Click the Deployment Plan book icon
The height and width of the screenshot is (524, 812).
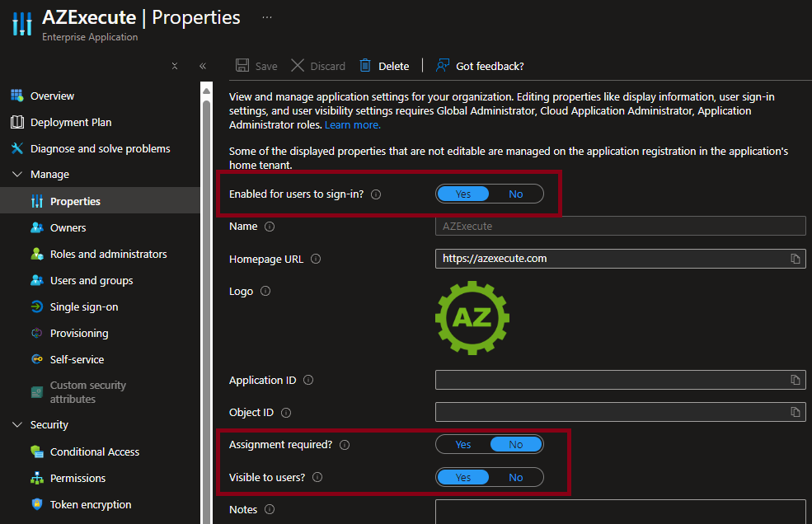tap(17, 122)
